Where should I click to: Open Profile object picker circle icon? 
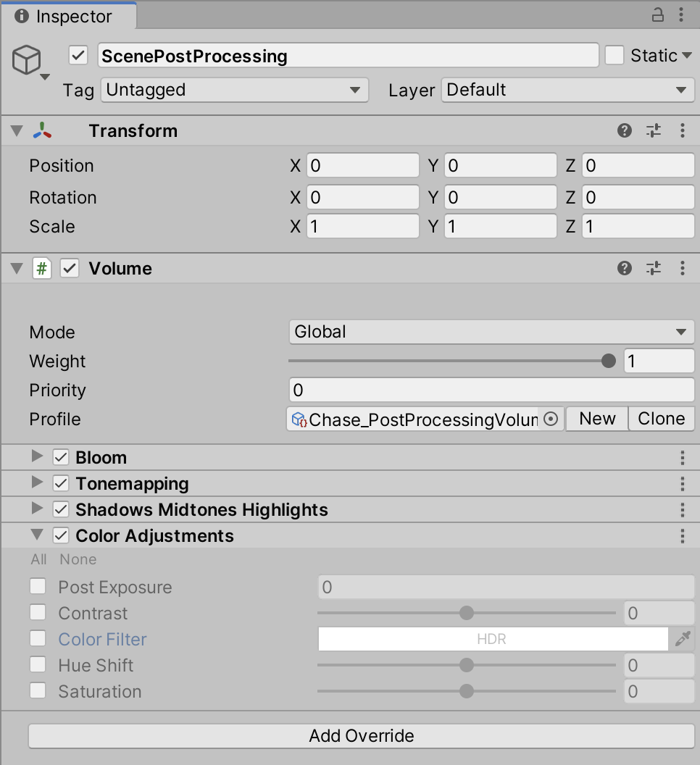pyautogui.click(x=551, y=419)
